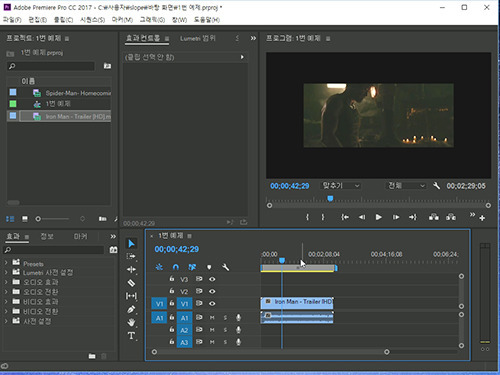Viewport: 500px width, 375px height.
Task: Show more tabs in Effects panel group
Action: [x=113, y=236]
